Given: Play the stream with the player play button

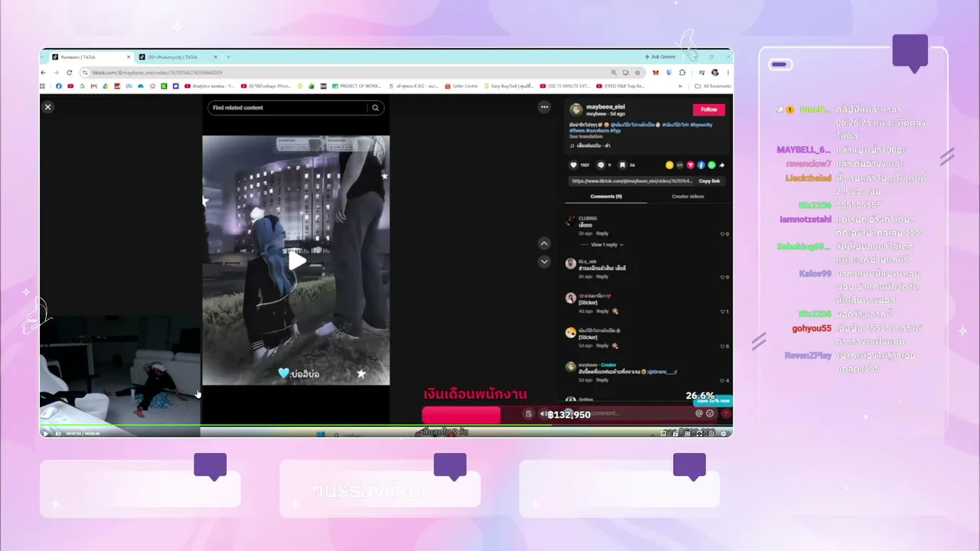Looking at the screenshot, I should point(45,433).
